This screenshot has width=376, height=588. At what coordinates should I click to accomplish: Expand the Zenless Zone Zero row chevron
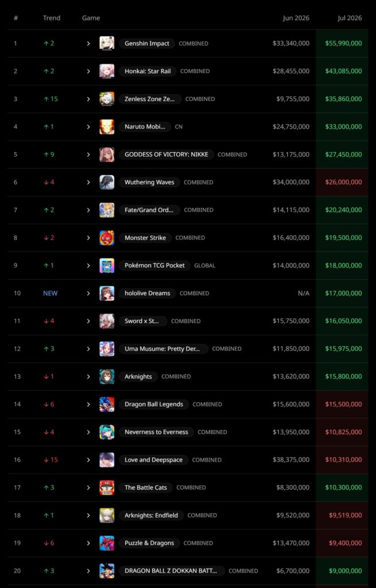pos(89,99)
